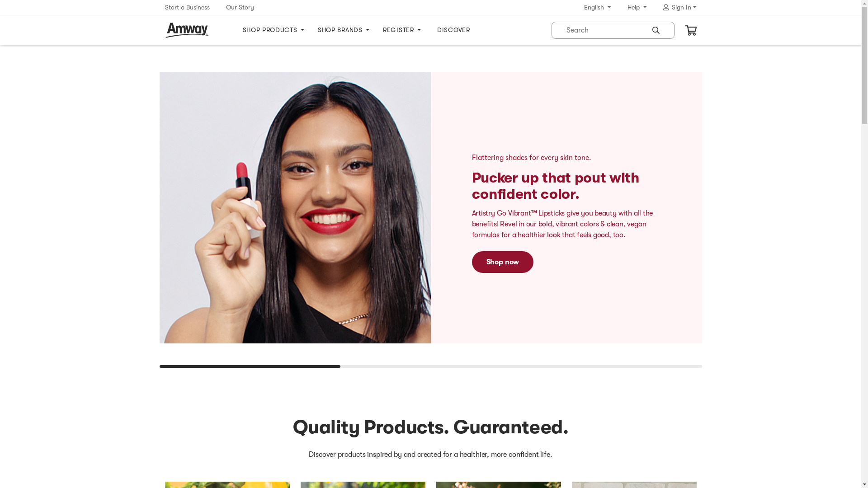Go to the DISCOVER menu item
Screen dimensions: 868x488
(453, 30)
